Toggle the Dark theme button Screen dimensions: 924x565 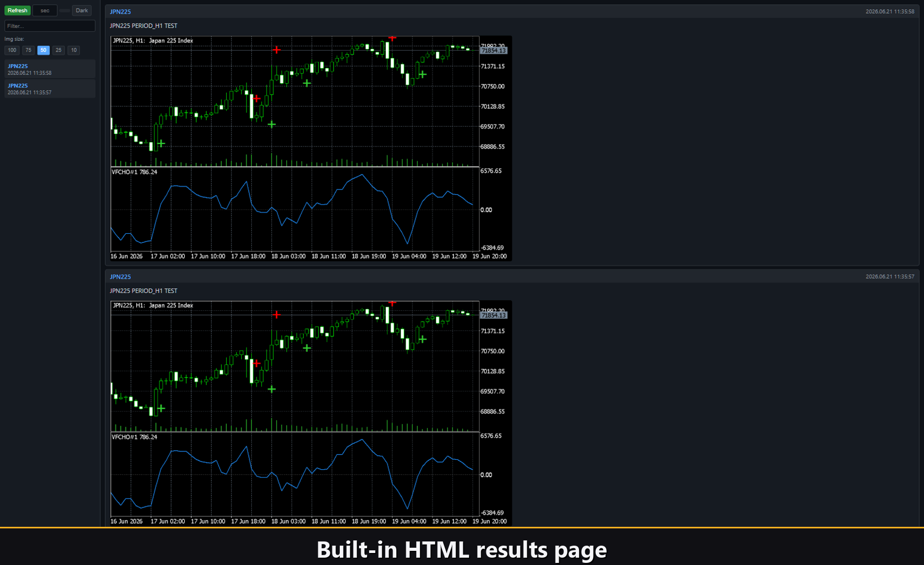click(82, 10)
